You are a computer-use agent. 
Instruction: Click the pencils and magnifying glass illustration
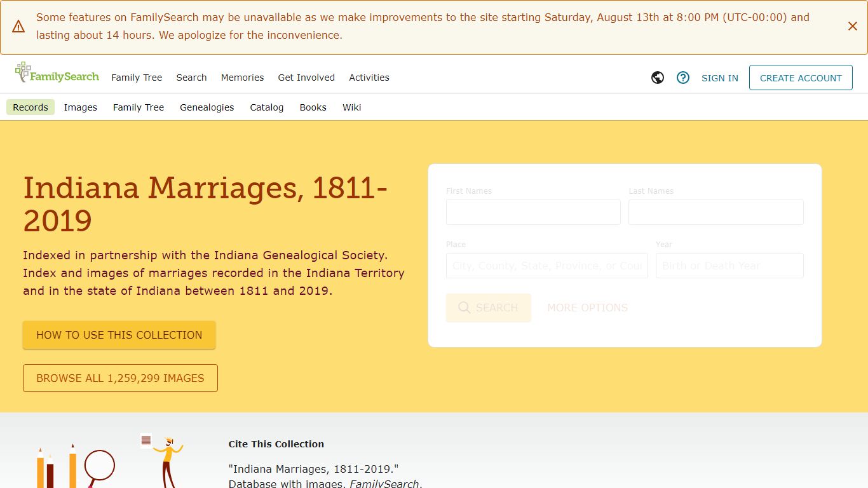pos(76,466)
